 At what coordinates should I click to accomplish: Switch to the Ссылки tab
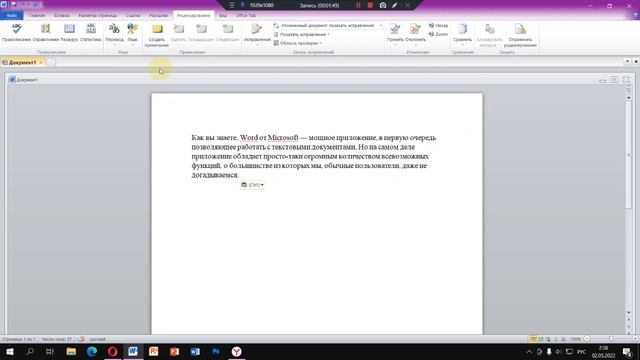(x=133, y=16)
